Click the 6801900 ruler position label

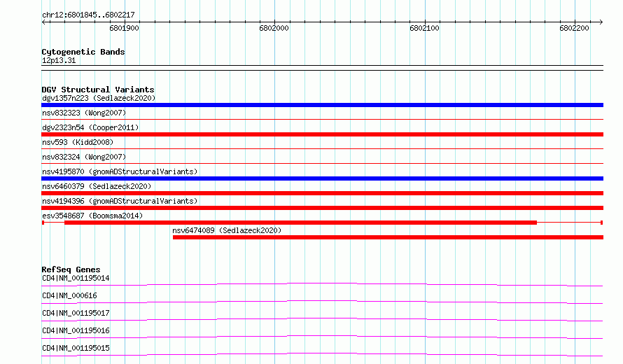click(x=125, y=28)
